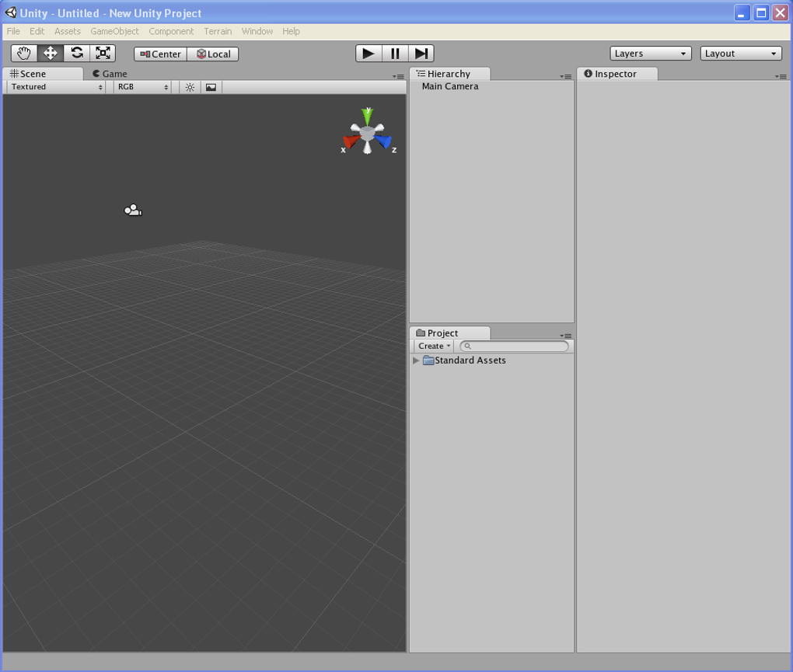Open the Layers dropdown

pos(651,54)
